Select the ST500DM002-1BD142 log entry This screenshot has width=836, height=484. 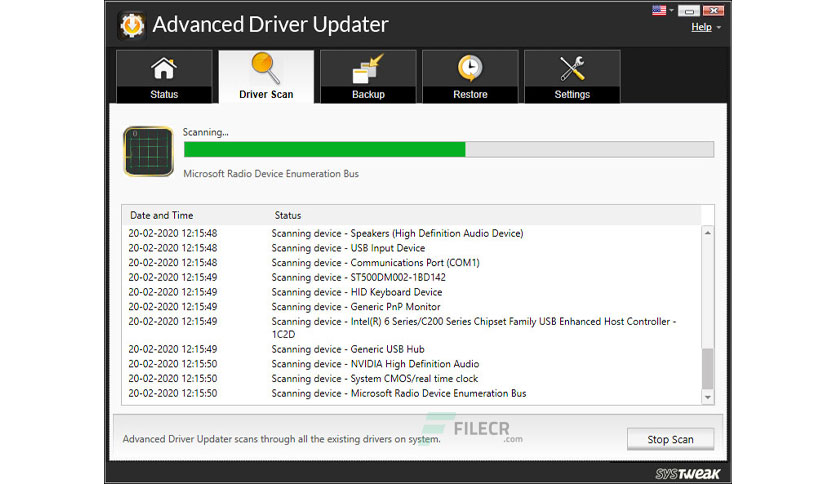[x=412, y=277]
